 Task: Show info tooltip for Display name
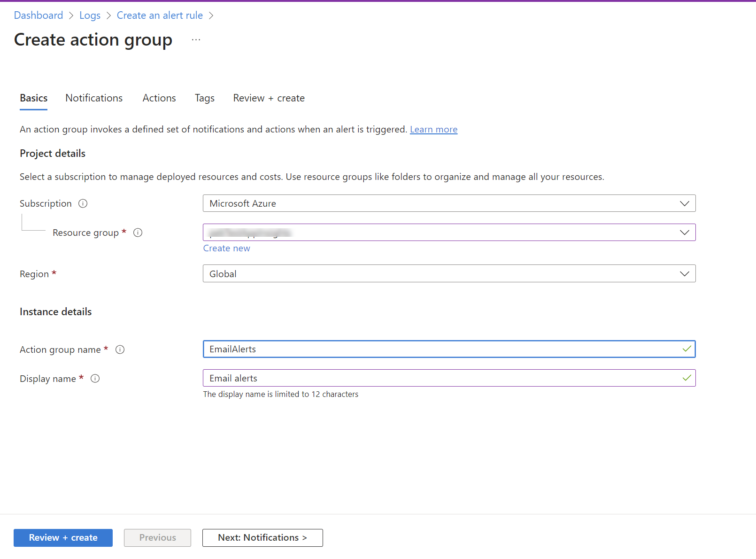95,379
